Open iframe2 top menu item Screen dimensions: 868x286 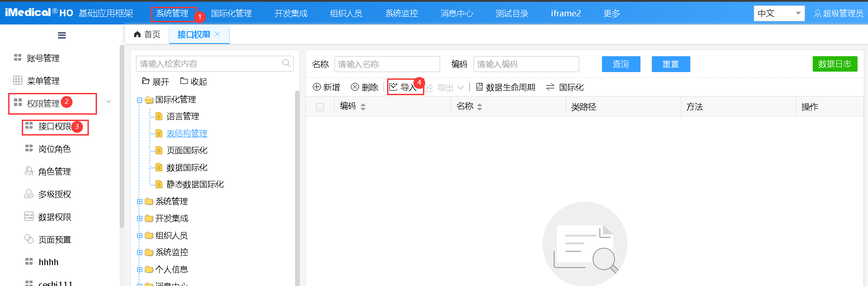pyautogui.click(x=566, y=14)
